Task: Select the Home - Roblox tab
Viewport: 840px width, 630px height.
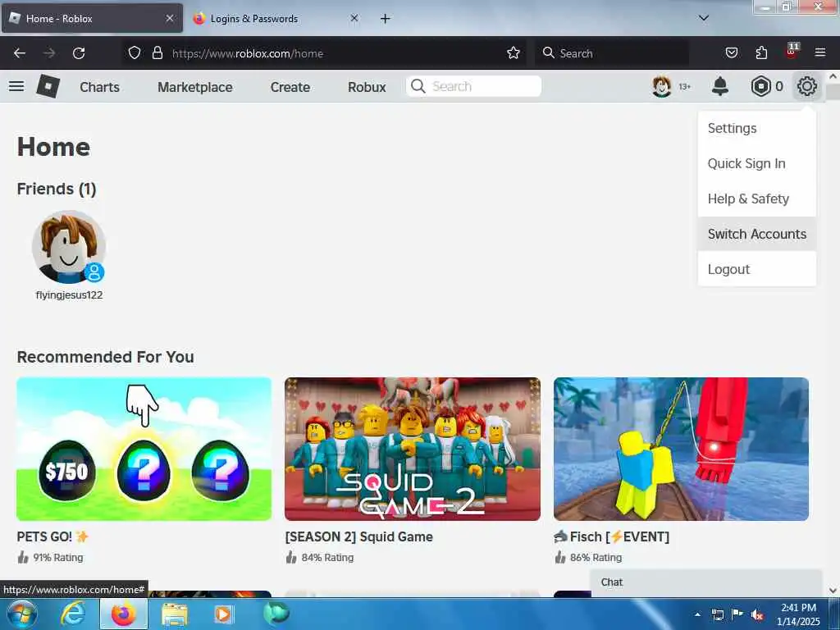Action: (x=92, y=18)
